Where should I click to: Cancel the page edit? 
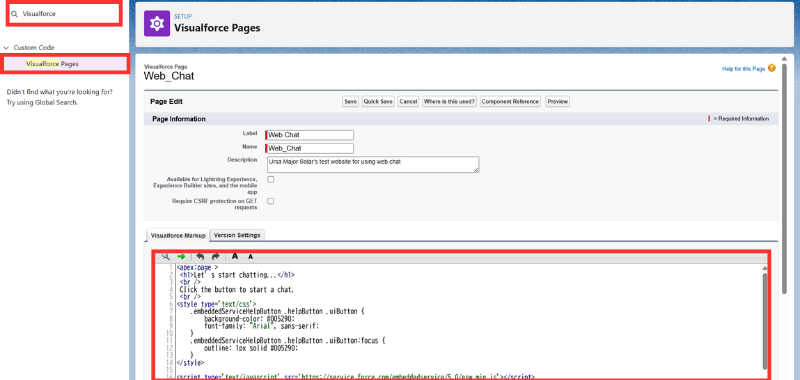pyautogui.click(x=408, y=102)
